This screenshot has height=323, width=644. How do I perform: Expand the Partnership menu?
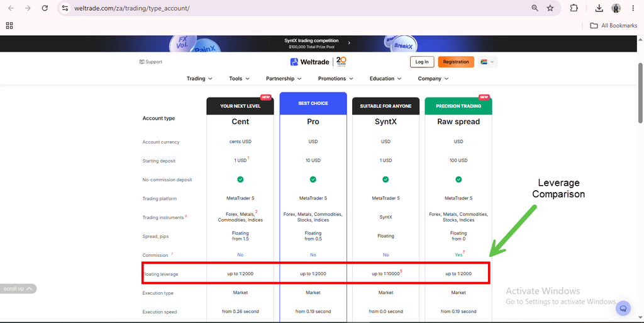[284, 79]
